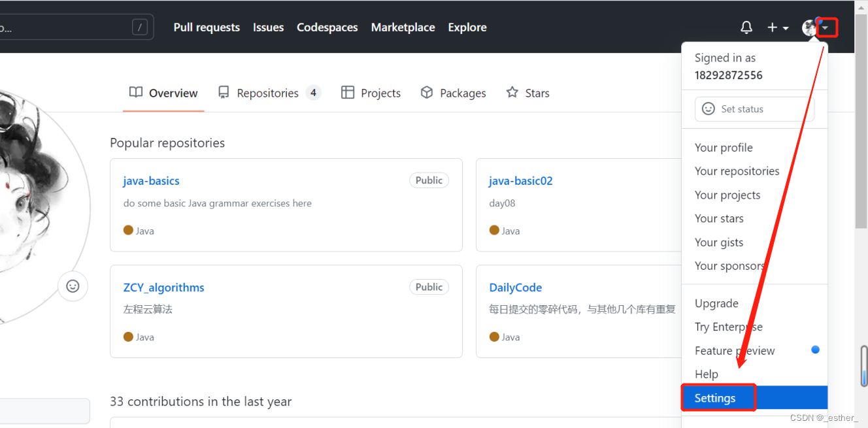Open Issues in the header
The image size is (868, 428).
(269, 27)
